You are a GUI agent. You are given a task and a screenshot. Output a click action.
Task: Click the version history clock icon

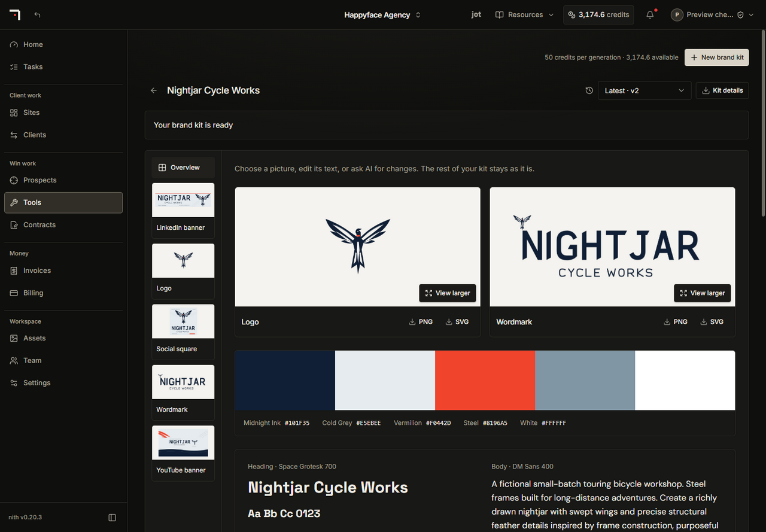pyautogui.click(x=589, y=90)
